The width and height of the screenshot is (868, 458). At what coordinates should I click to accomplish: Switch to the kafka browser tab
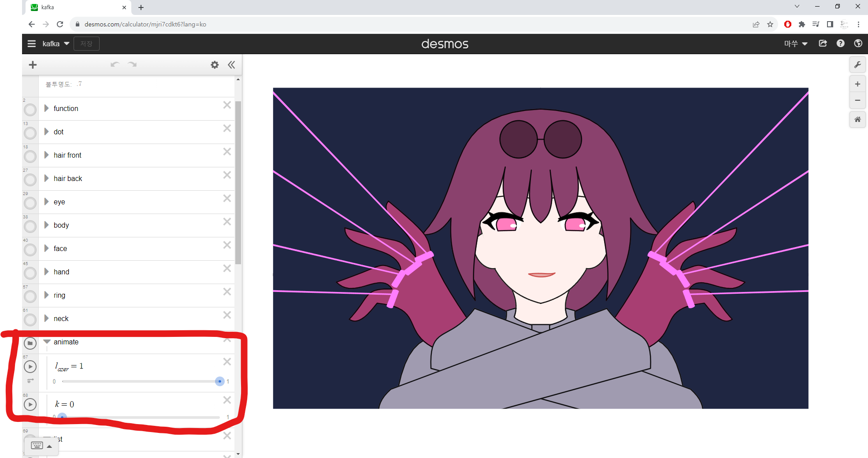(x=78, y=7)
